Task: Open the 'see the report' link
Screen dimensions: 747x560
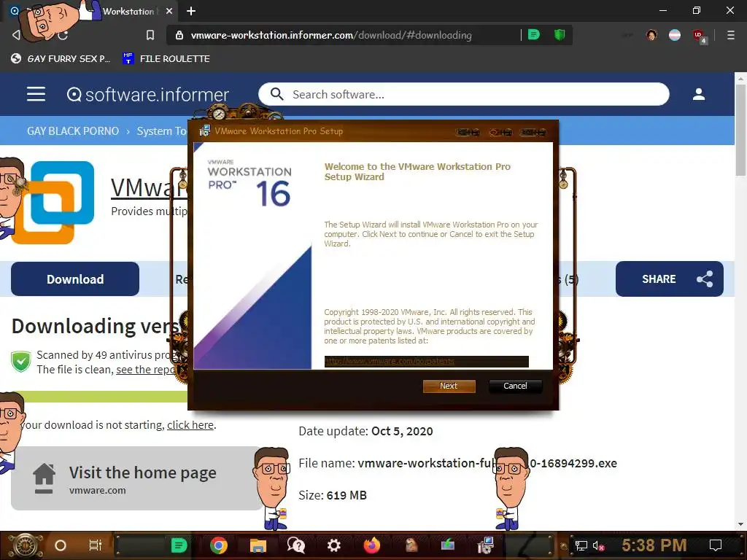Action: pyautogui.click(x=147, y=370)
